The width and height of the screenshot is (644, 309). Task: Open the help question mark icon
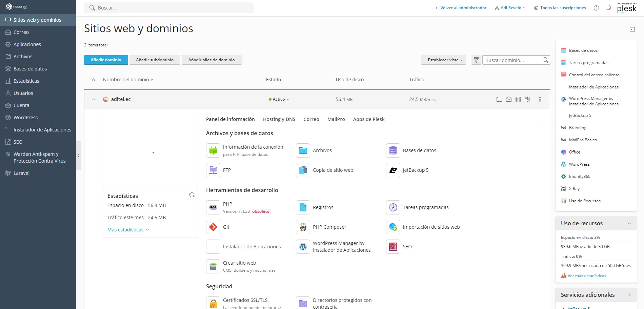pos(596,8)
